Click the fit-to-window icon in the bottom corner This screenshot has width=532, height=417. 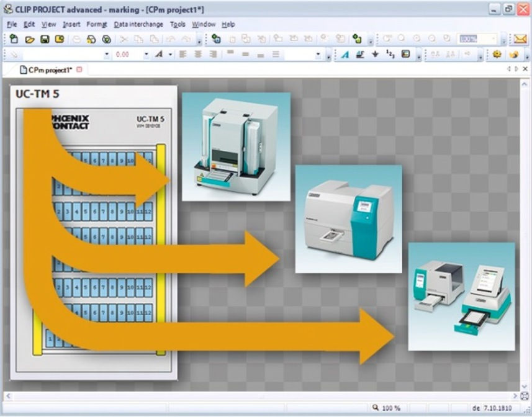[525, 396]
